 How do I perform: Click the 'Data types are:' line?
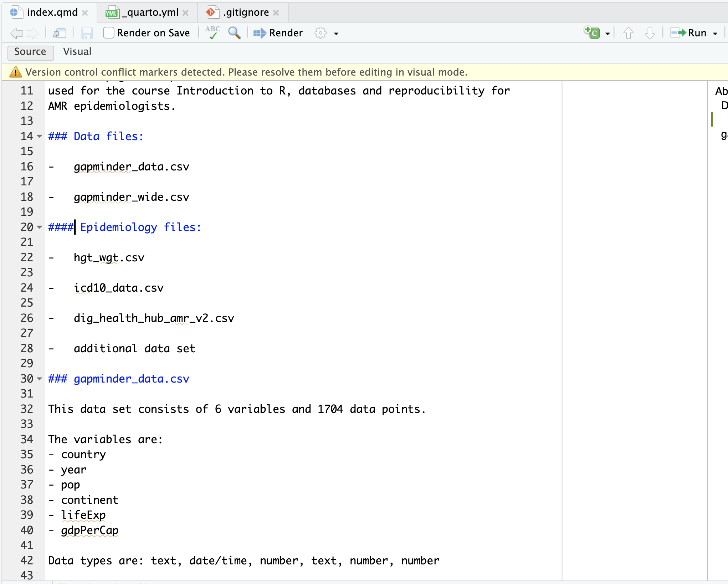point(243,561)
